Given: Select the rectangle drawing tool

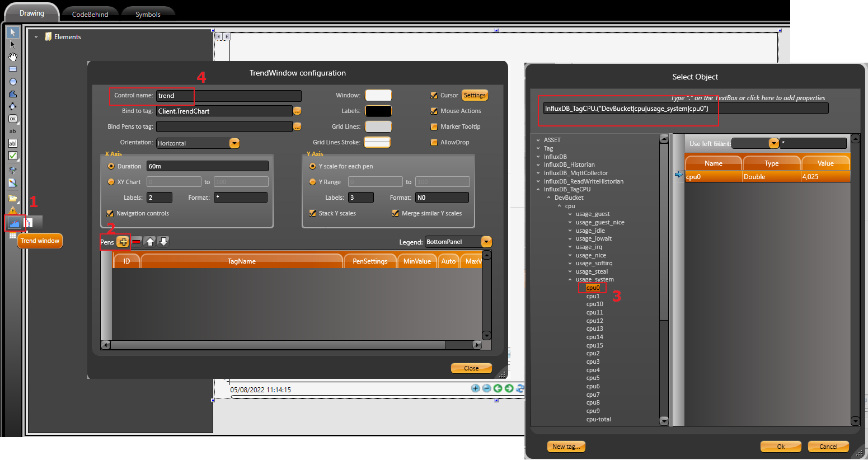Looking at the screenshot, I should click(13, 69).
